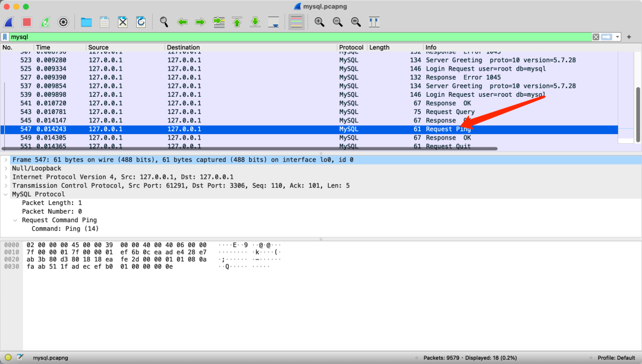Reset packet text to normal size

(356, 22)
